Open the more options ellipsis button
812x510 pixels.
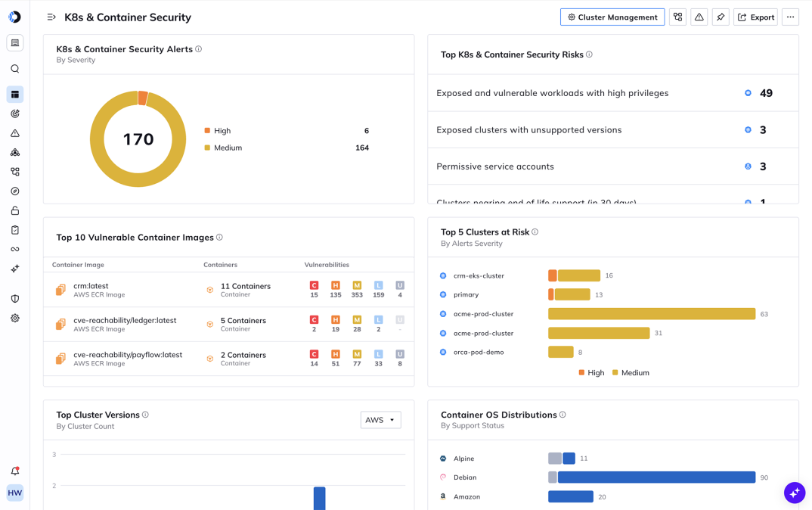pyautogui.click(x=790, y=17)
